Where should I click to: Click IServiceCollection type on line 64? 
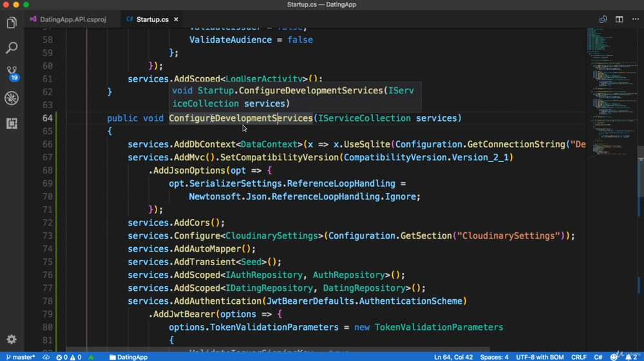365,118
